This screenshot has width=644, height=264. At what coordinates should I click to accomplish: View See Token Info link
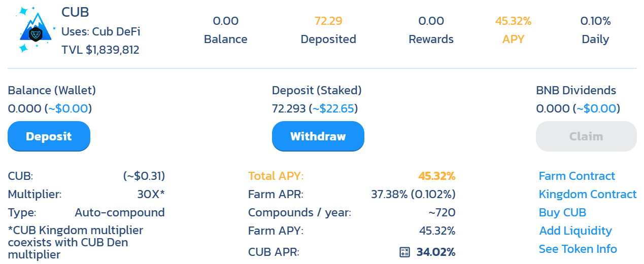click(x=578, y=249)
